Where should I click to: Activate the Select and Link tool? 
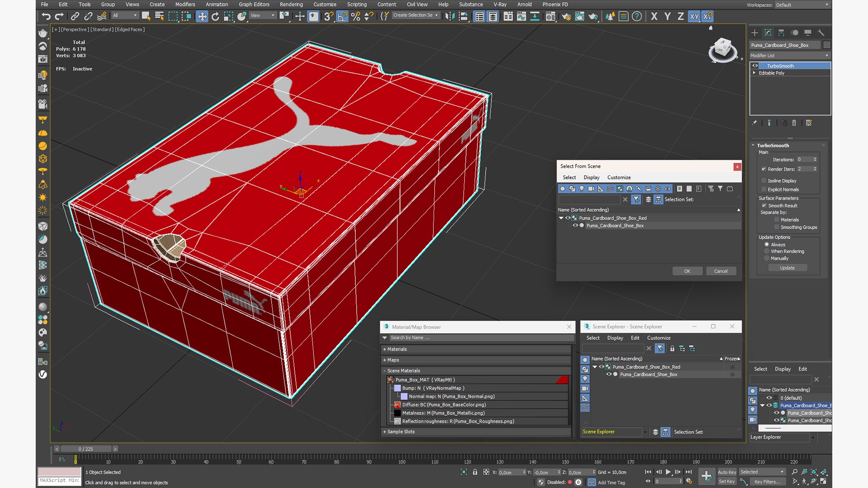[75, 16]
